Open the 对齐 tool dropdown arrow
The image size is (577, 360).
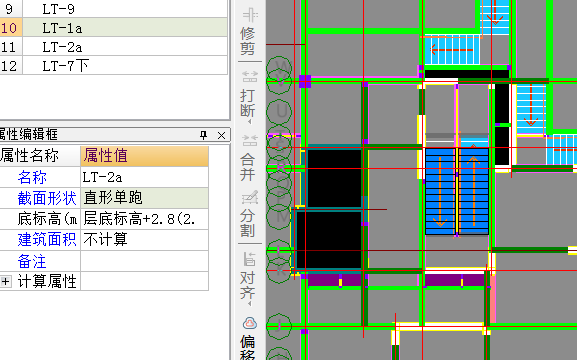(x=250, y=303)
